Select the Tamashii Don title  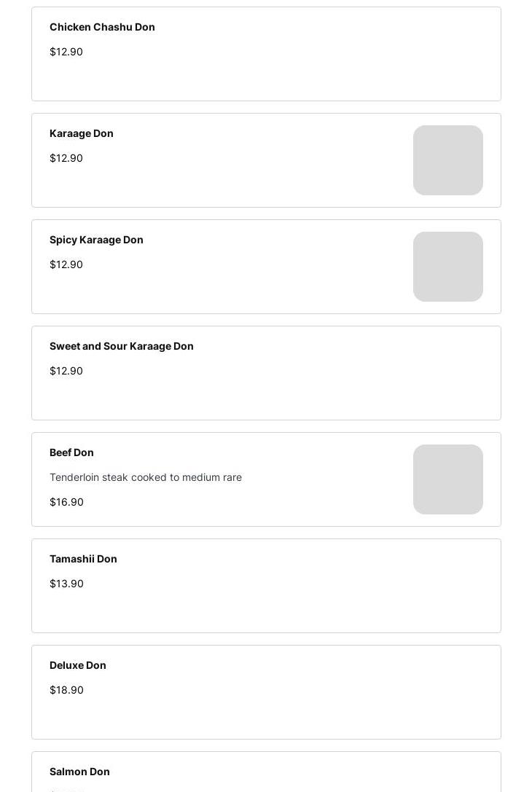pyautogui.click(x=83, y=559)
